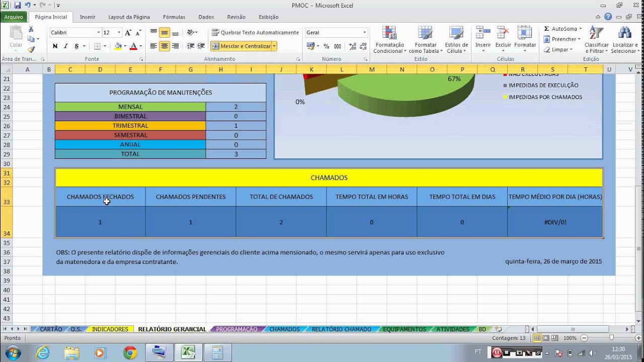Open the cell borders dropdown arrow
This screenshot has width=644, height=362.
pos(105,46)
